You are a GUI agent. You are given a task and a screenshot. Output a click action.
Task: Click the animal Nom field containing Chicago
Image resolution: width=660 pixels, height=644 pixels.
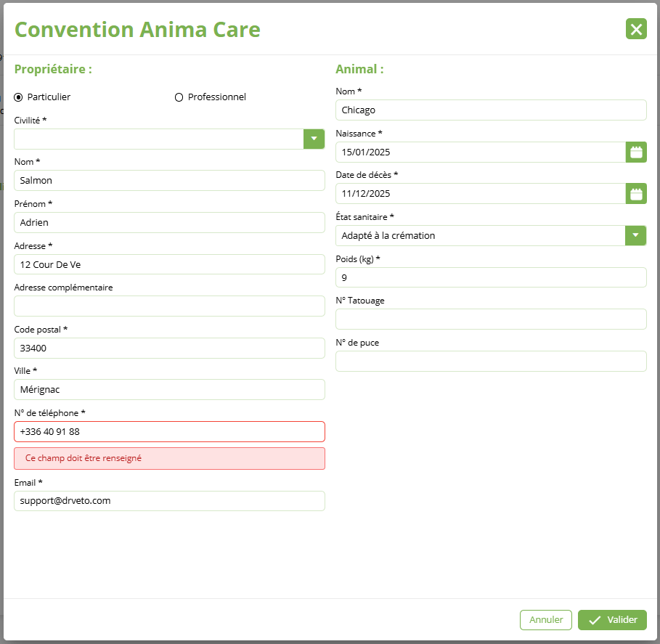pos(491,110)
